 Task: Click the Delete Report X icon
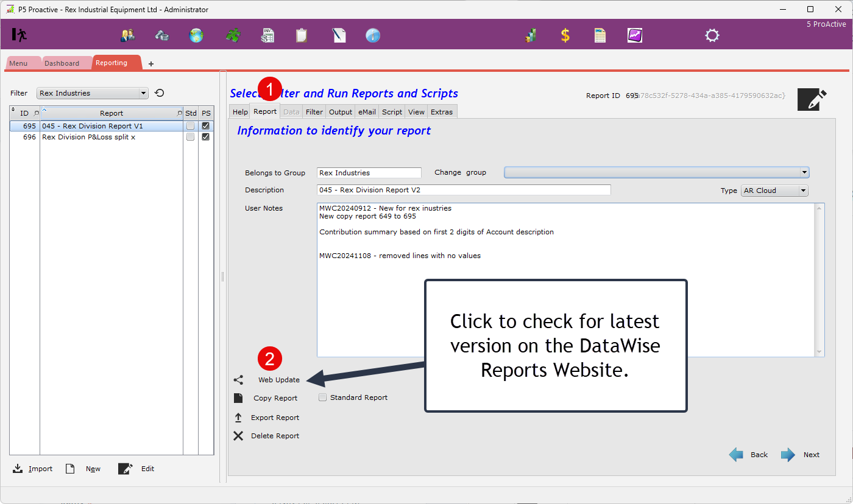pyautogui.click(x=238, y=436)
